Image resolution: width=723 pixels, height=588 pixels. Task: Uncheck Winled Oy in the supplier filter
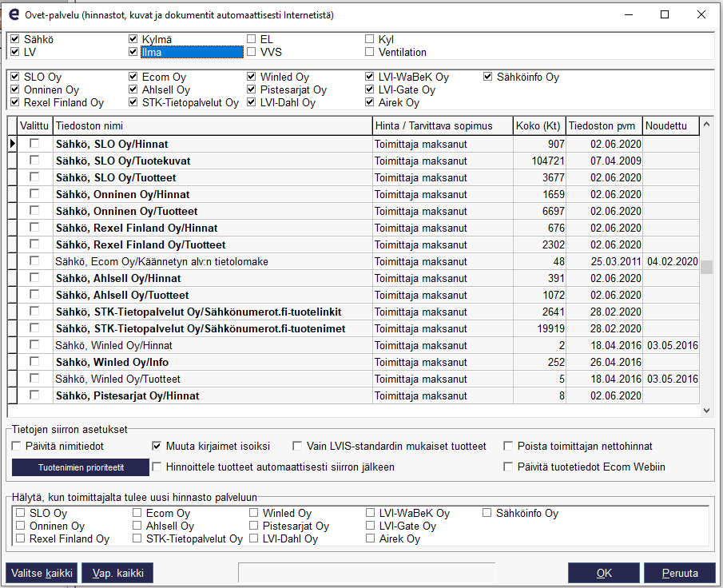[x=252, y=77]
